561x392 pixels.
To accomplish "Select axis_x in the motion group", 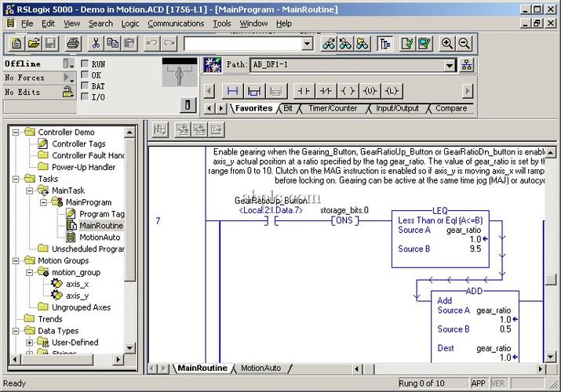I will point(77,285).
